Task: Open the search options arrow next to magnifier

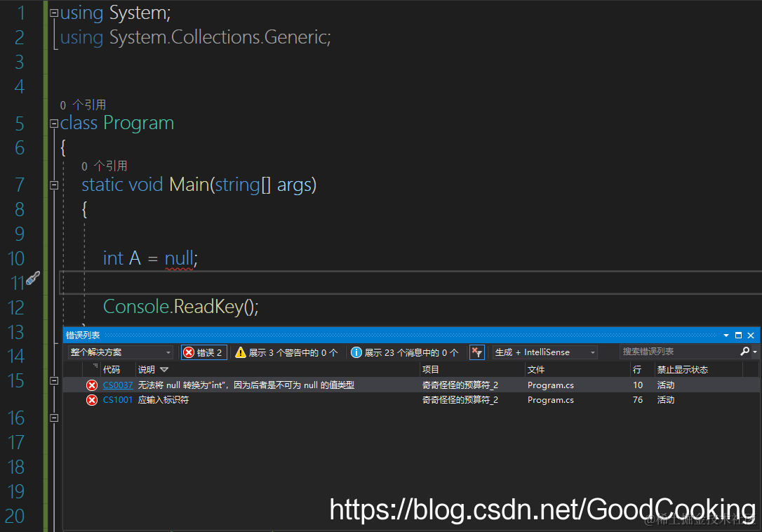Action: pyautogui.click(x=755, y=352)
